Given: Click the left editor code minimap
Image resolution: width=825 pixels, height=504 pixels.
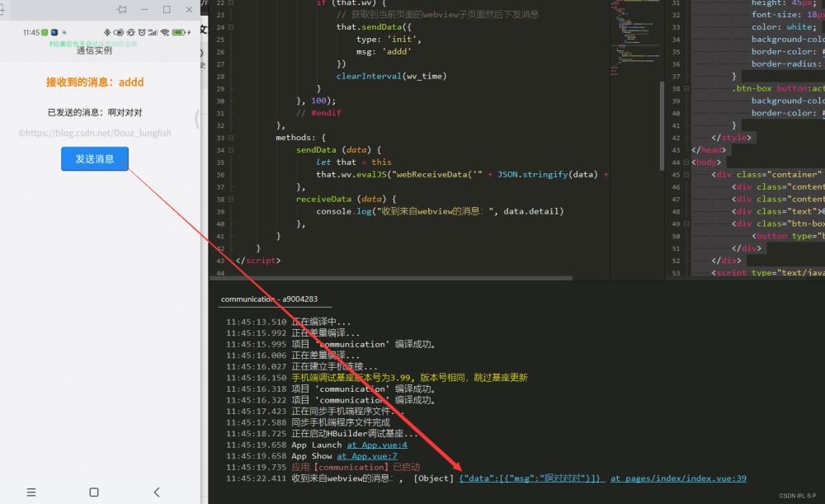Looking at the screenshot, I should [x=634, y=38].
